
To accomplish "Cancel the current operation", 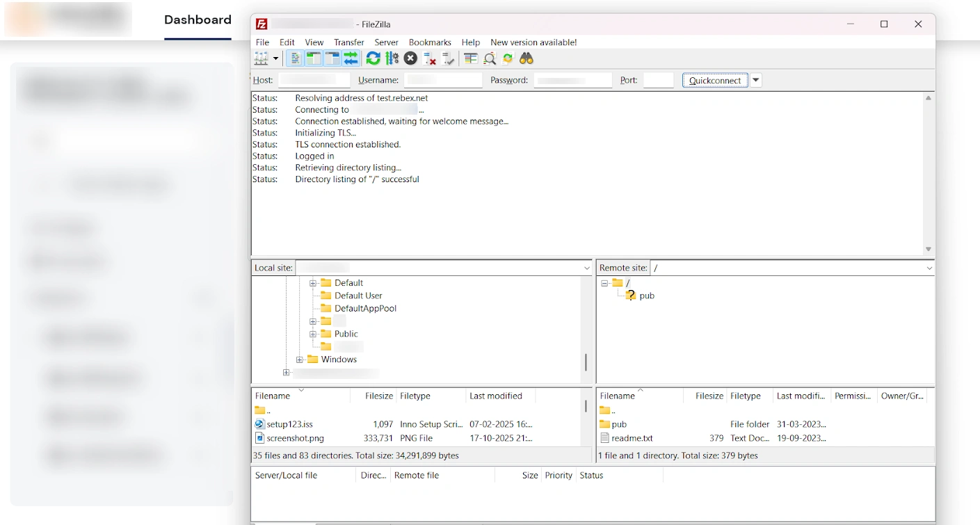I will click(x=410, y=58).
